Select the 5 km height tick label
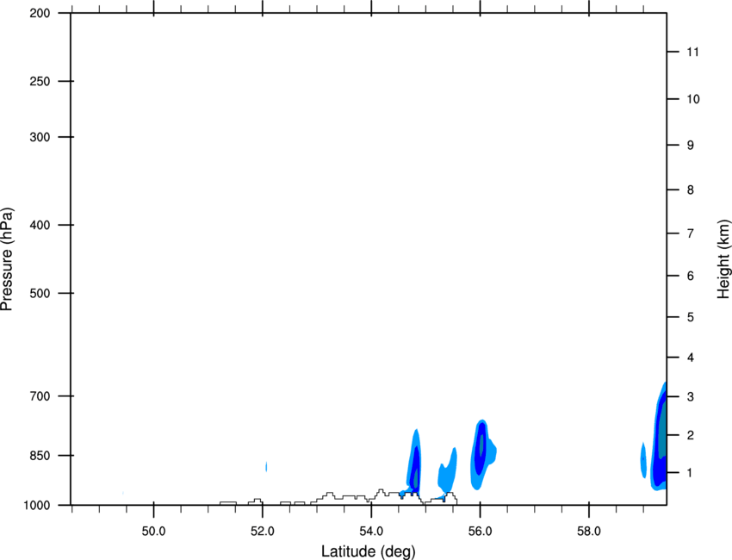Viewport: 732px width, 560px height. tap(691, 317)
